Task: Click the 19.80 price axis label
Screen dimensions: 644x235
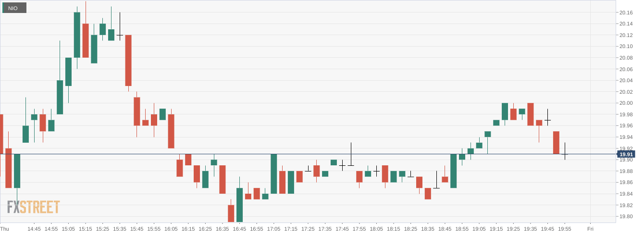Action: pyautogui.click(x=626, y=217)
